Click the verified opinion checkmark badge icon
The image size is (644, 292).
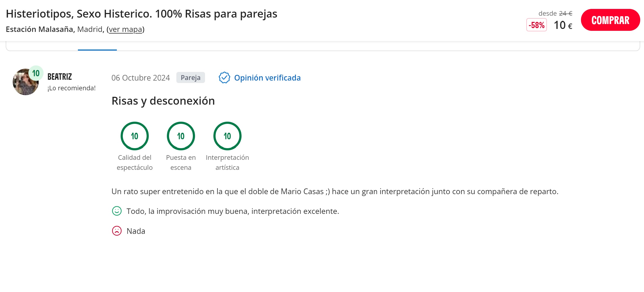pyautogui.click(x=224, y=78)
